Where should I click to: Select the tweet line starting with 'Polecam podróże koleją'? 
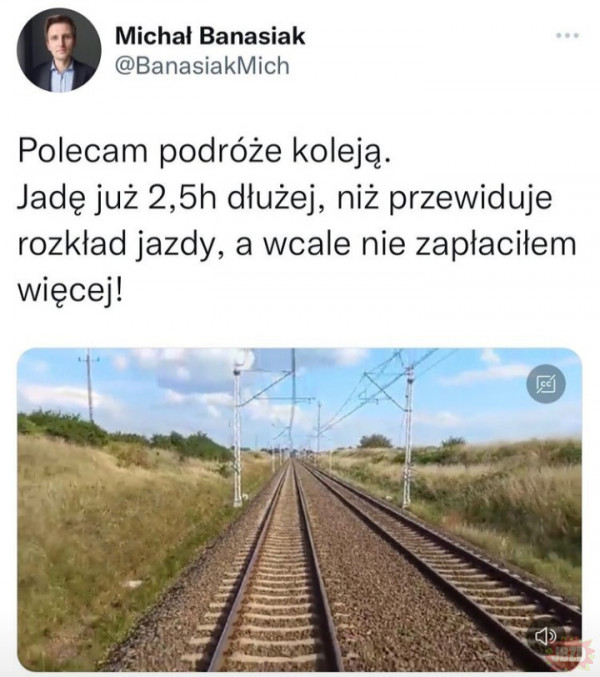point(204,152)
